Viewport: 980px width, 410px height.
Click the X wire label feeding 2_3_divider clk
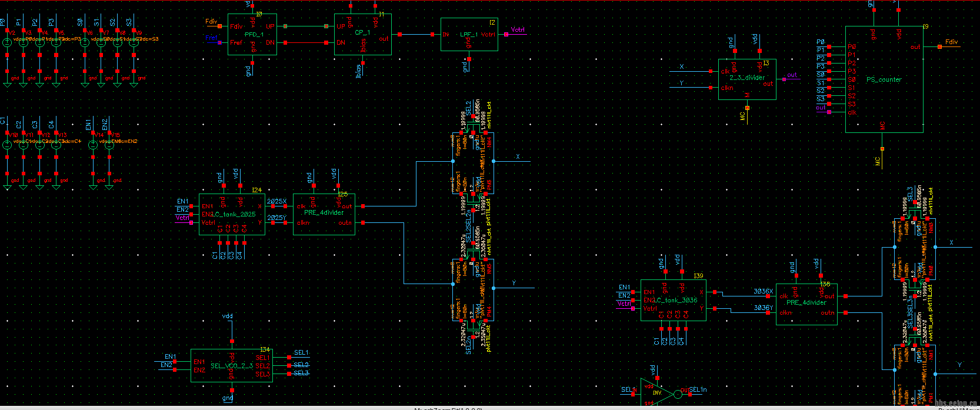click(x=682, y=67)
